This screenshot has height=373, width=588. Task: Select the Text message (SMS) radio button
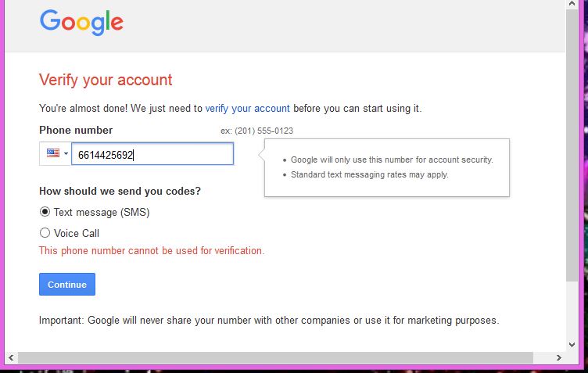click(x=45, y=212)
